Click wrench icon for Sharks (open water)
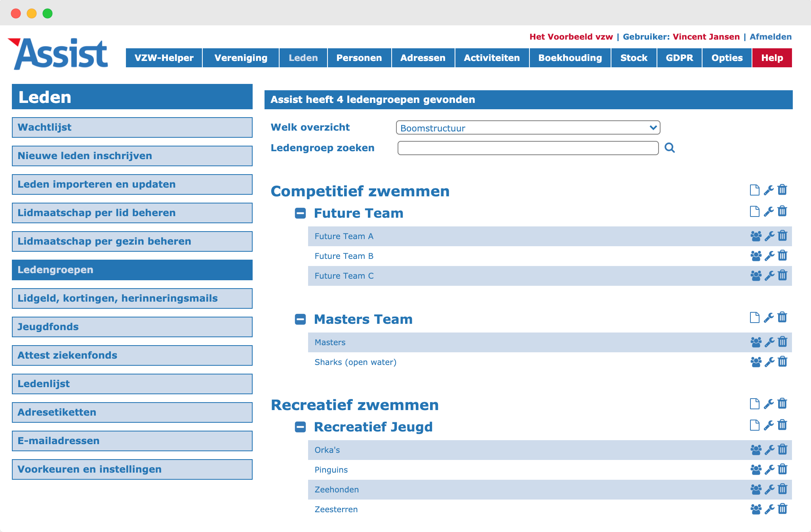Viewport: 811px width, 532px height. (x=769, y=362)
